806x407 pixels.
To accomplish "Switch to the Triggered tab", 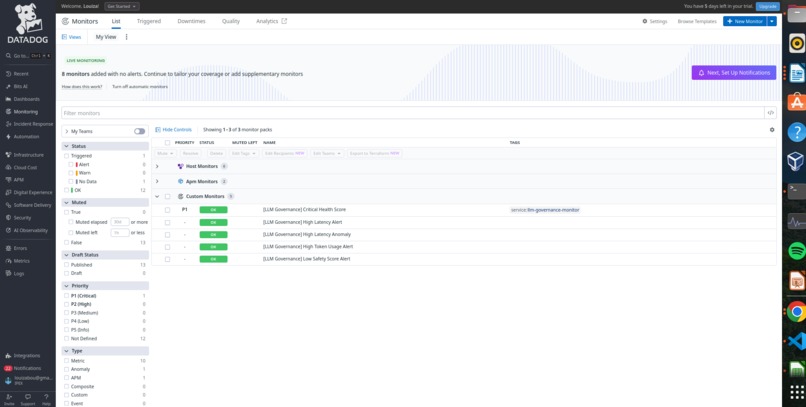I will tap(149, 21).
